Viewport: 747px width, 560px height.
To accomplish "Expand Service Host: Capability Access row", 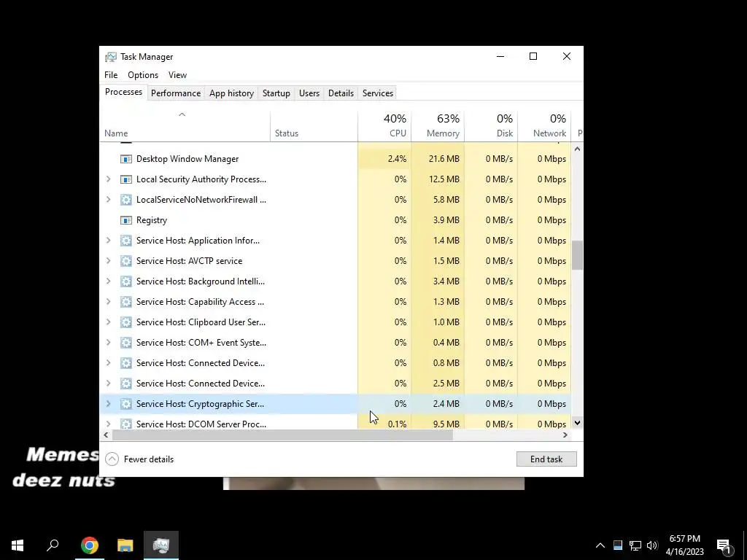I will coord(108,302).
